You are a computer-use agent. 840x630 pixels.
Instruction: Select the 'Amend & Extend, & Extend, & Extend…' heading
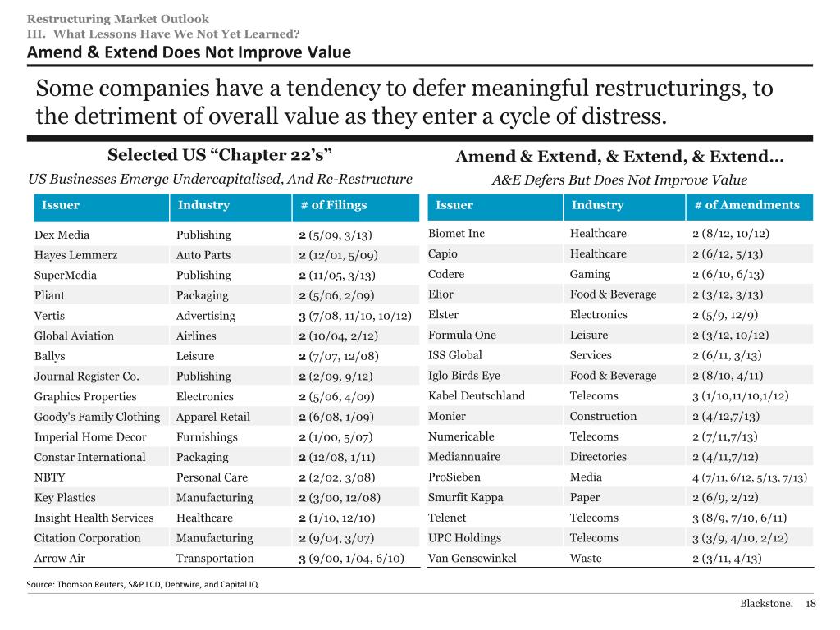pos(619,157)
